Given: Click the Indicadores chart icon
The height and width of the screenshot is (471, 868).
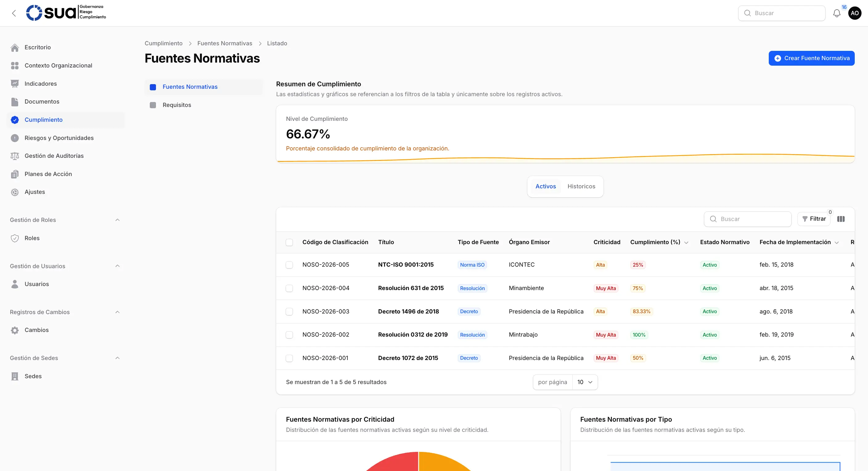Looking at the screenshot, I should pos(15,84).
